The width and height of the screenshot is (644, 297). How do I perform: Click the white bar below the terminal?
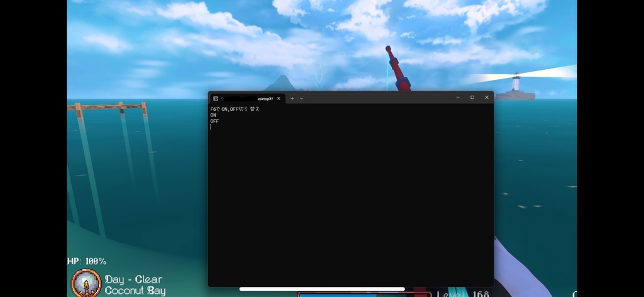tap(322, 289)
